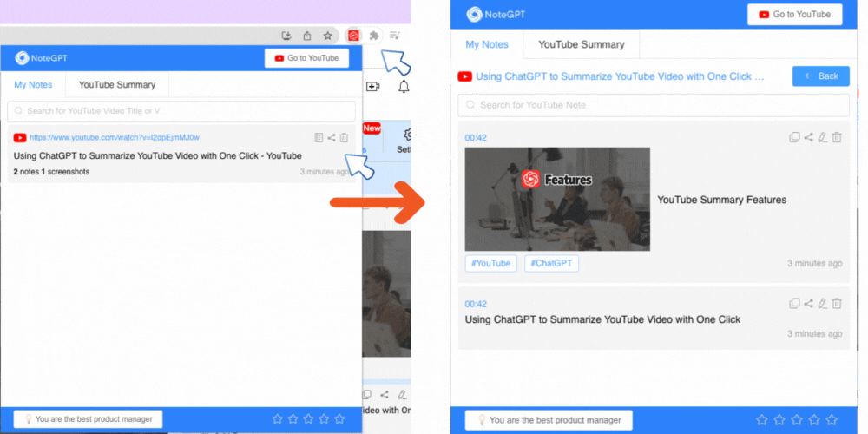Select My Notes tab in the notes list popup
This screenshot has width=868, height=434.
[33, 85]
